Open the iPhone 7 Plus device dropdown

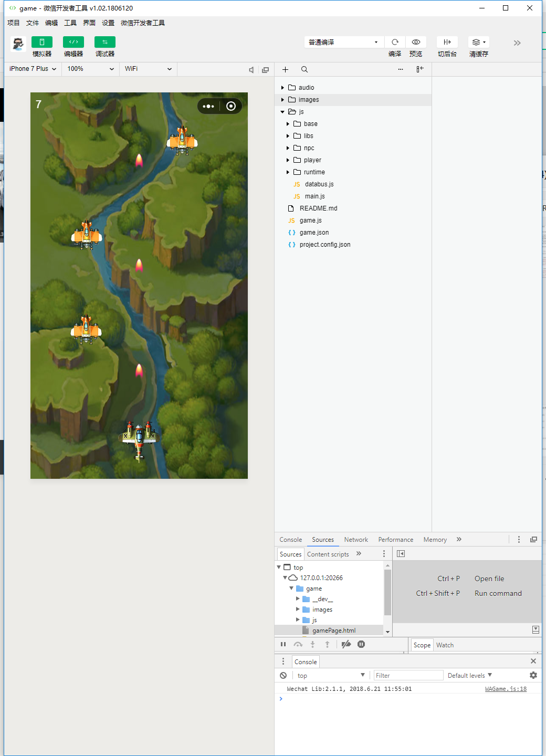click(33, 69)
